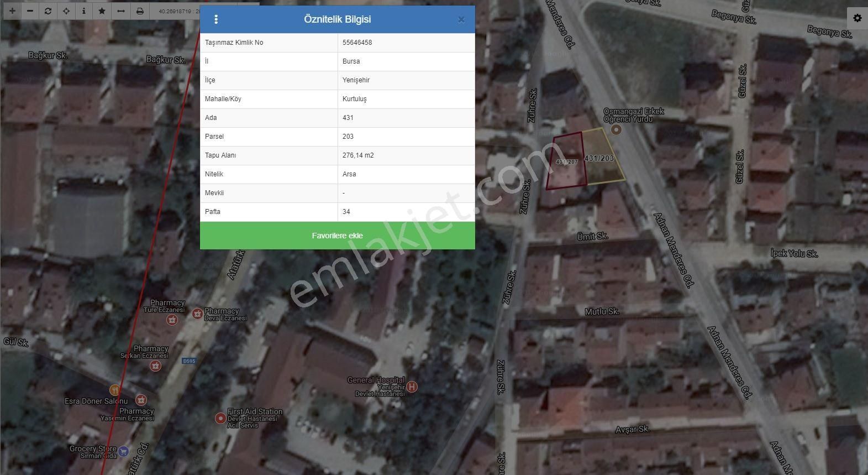868x475 pixels.
Task: Click the Mahalle/Köy value Kurtuluş
Action: click(355, 99)
